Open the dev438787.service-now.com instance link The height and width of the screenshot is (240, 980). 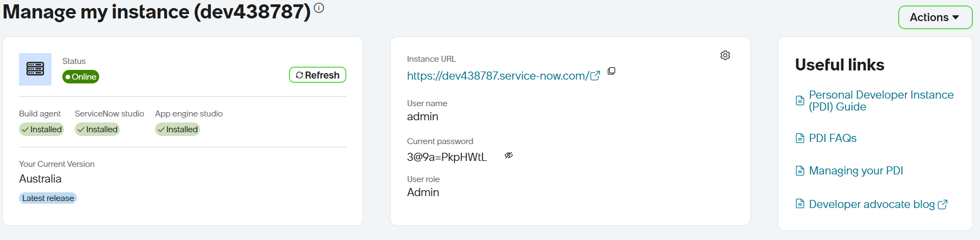(x=504, y=76)
